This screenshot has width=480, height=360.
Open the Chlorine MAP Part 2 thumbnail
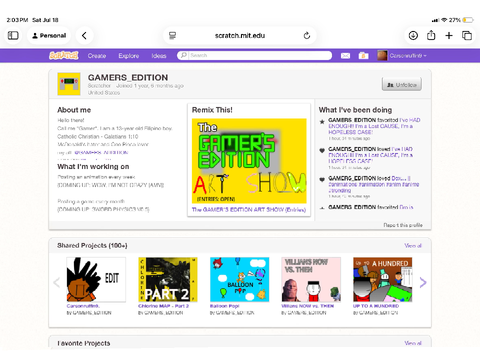pyautogui.click(x=168, y=279)
